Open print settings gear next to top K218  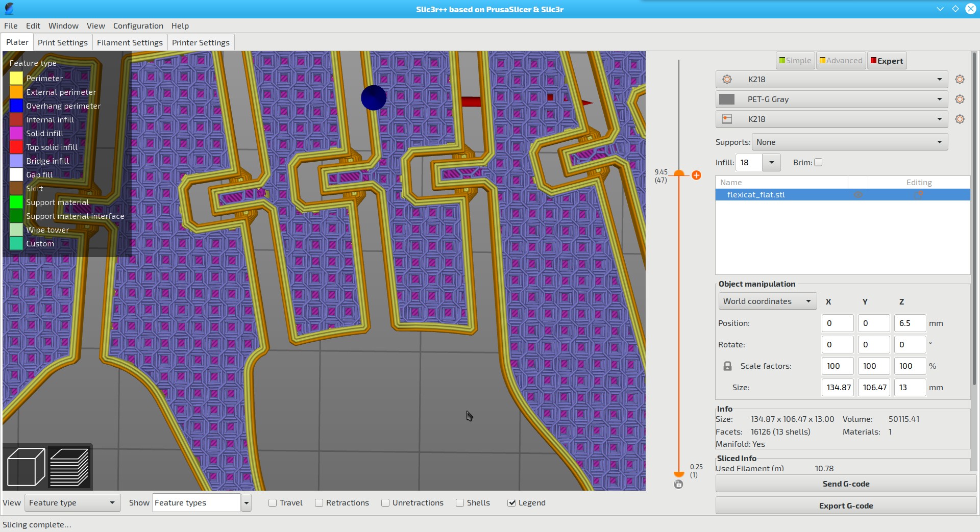[x=960, y=80]
